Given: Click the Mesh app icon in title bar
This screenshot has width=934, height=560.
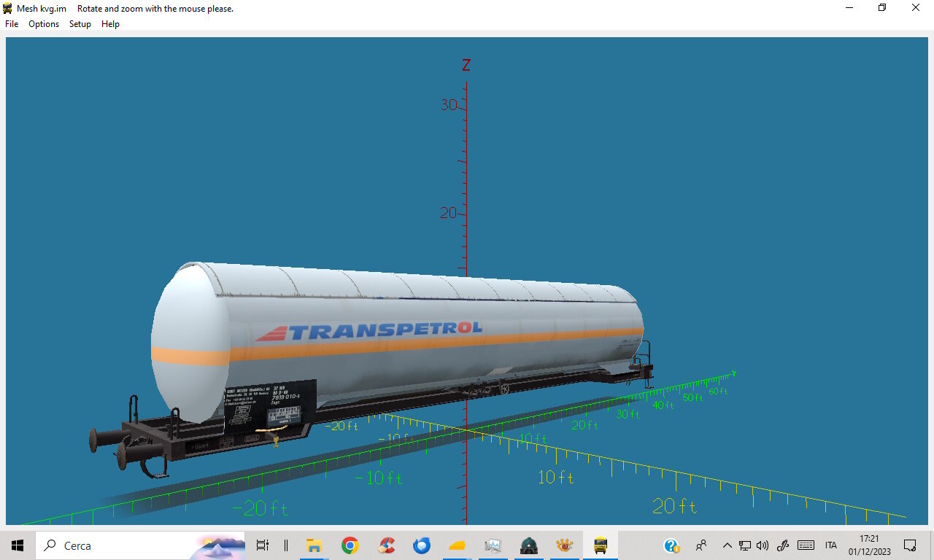Looking at the screenshot, I should coord(8,8).
